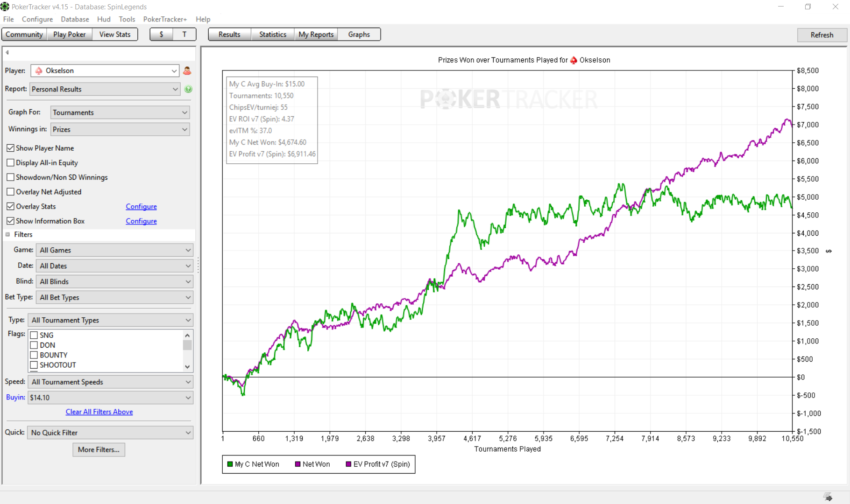Open the Winnings in Prizes dropdown
Image resolution: width=850 pixels, height=504 pixels.
coord(120,129)
